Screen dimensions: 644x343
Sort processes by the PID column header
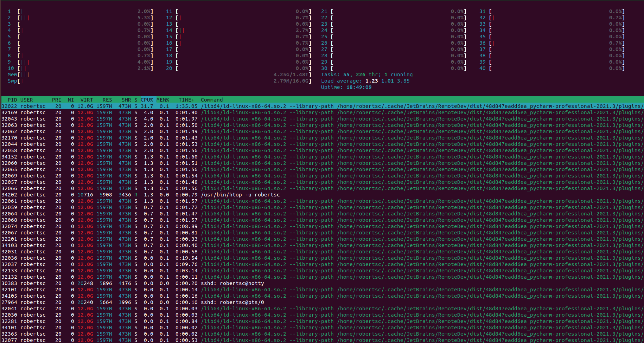[x=12, y=100]
